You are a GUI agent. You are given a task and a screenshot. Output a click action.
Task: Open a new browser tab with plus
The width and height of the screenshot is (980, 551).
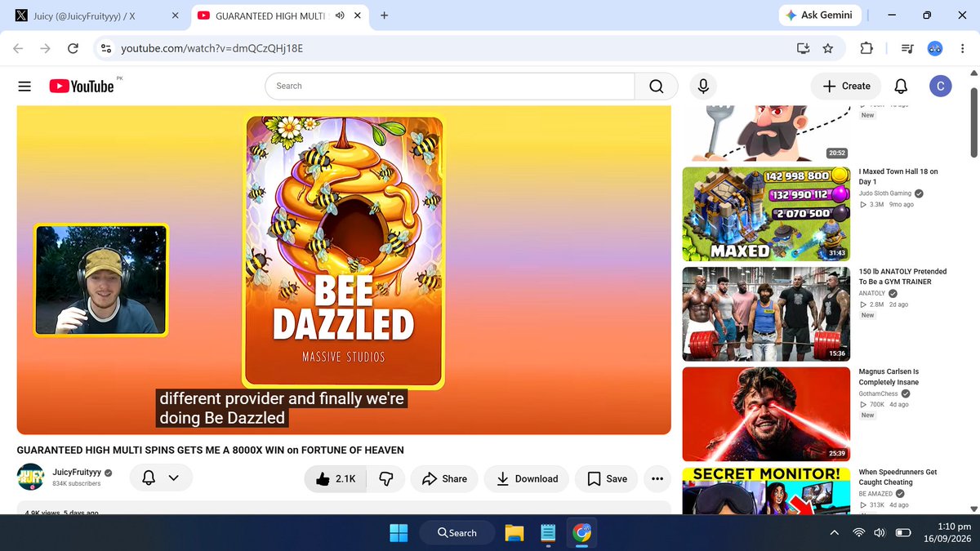tap(385, 16)
